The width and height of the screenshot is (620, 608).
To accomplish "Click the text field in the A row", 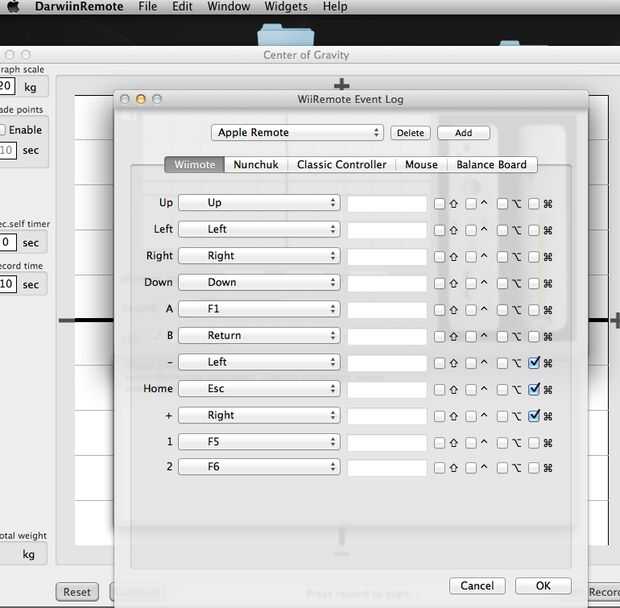I will click(x=387, y=310).
